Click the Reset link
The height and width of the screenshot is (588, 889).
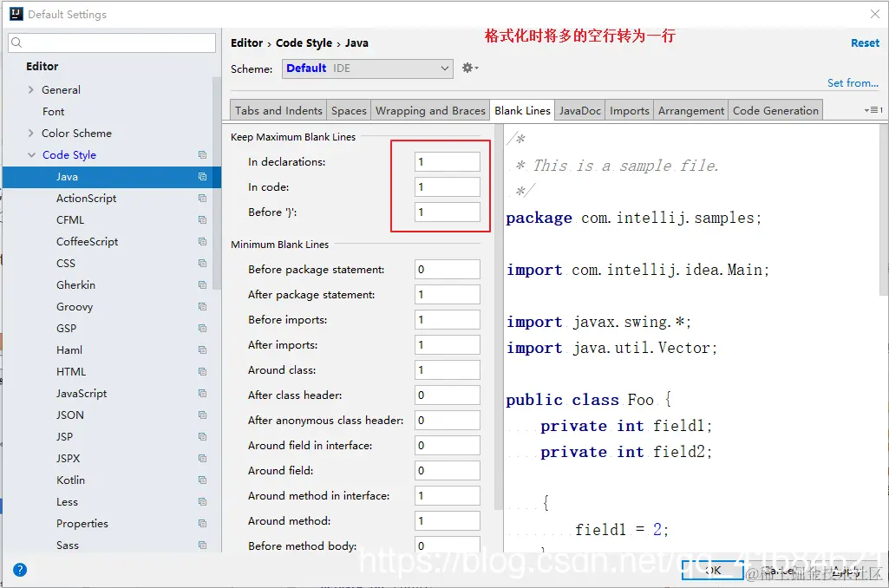(x=865, y=43)
